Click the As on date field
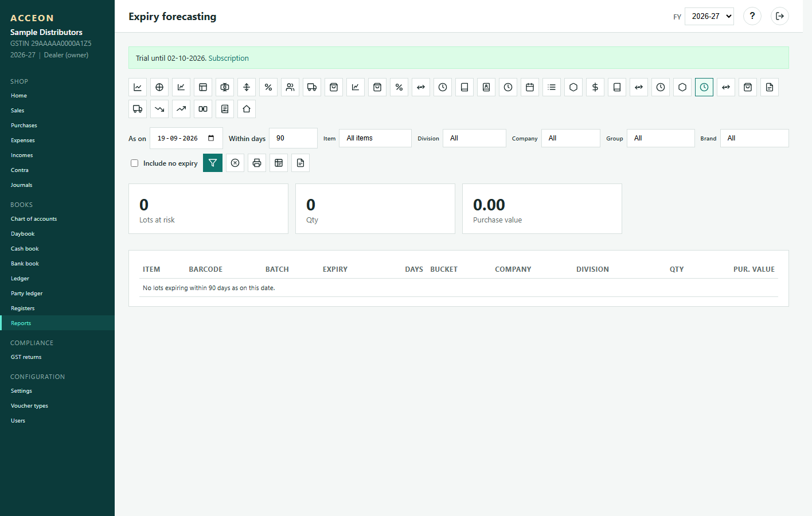 pyautogui.click(x=186, y=138)
